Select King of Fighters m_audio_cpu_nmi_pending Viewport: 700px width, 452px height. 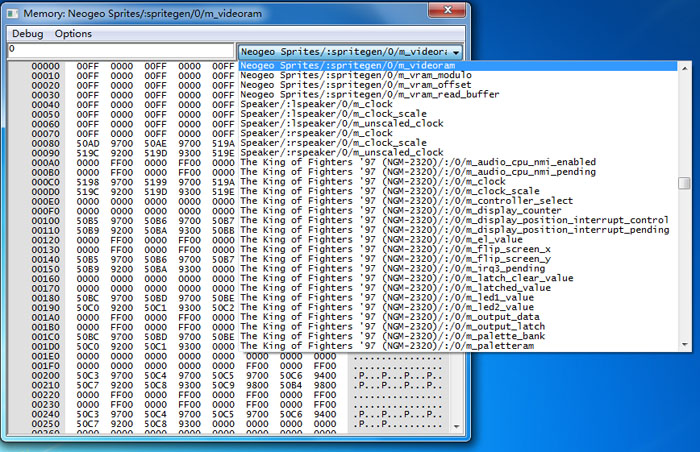click(x=458, y=172)
